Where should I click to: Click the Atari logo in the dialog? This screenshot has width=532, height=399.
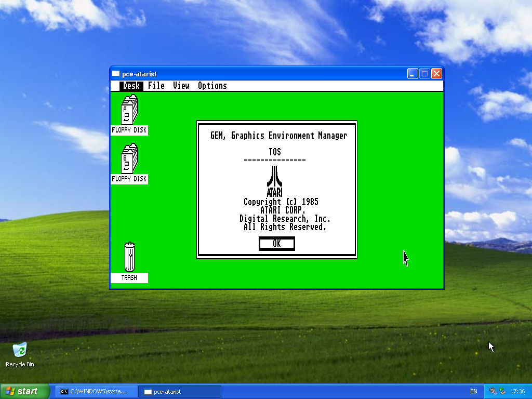click(274, 181)
